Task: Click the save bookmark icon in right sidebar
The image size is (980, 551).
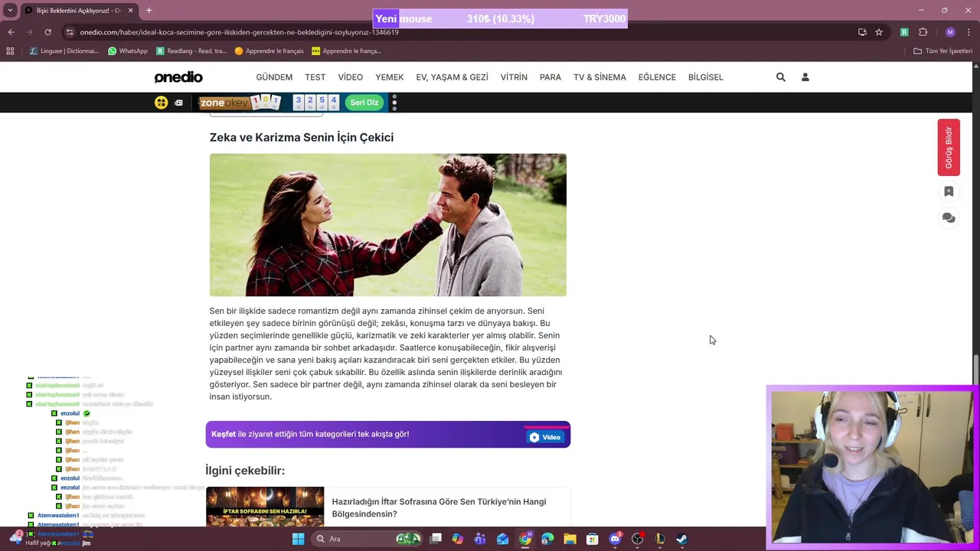Action: 949,191
